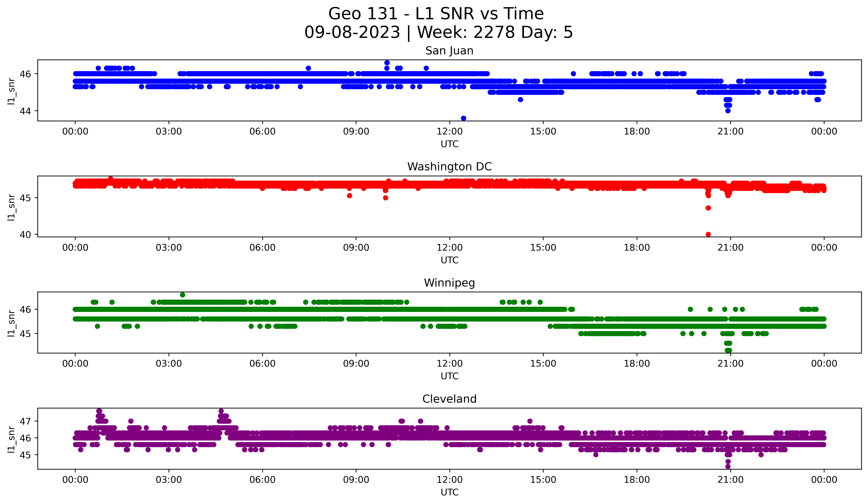Click Winnipeg's highest green point near 03:30
The width and height of the screenshot is (868, 504).
pyautogui.click(x=183, y=295)
